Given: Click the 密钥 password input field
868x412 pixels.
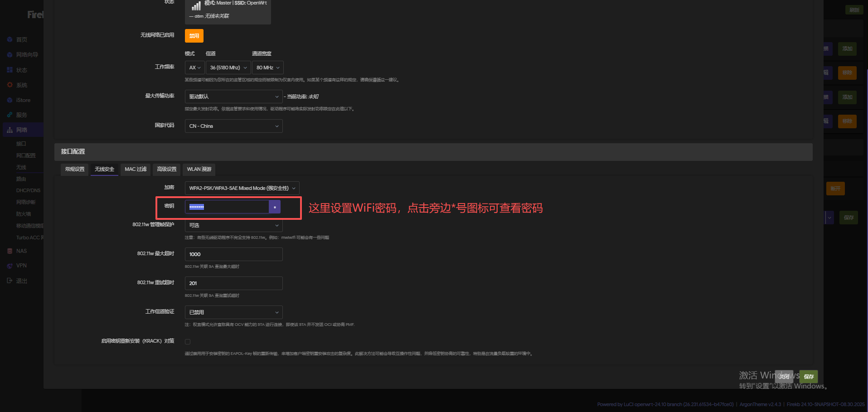Looking at the screenshot, I should pyautogui.click(x=227, y=207).
